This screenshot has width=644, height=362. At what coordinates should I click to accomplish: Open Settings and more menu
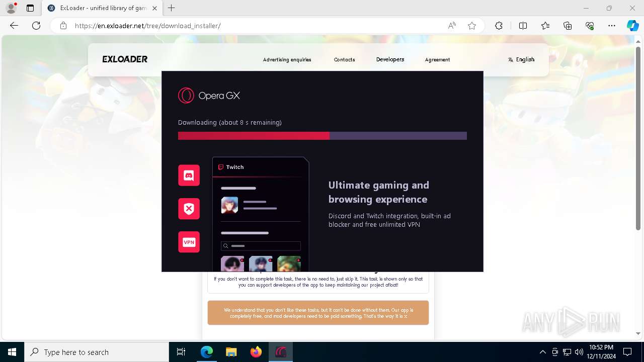[612, 26]
